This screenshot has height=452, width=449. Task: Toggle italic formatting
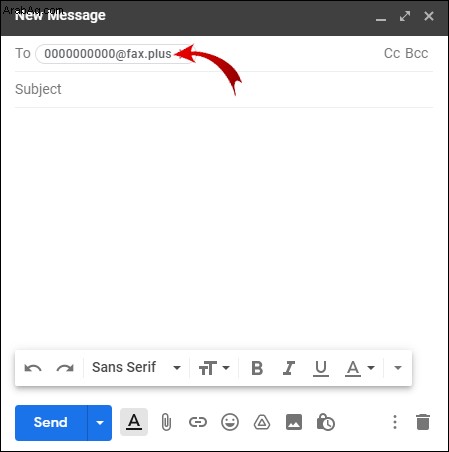click(289, 368)
